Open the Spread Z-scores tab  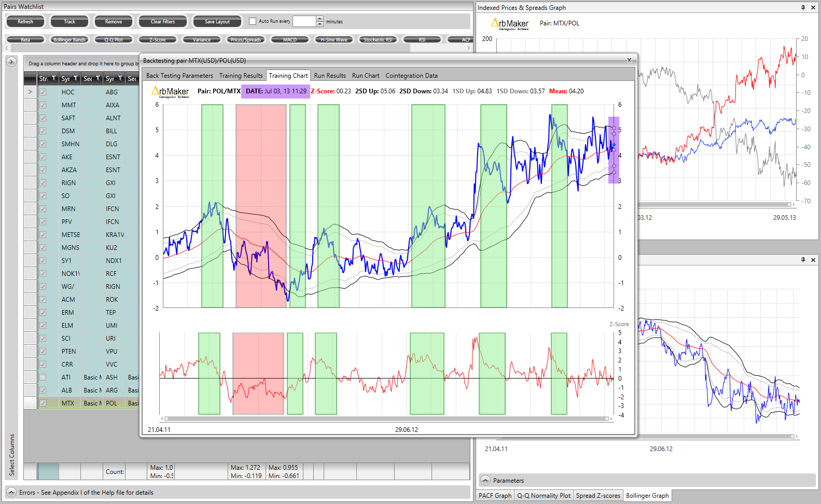coord(598,496)
